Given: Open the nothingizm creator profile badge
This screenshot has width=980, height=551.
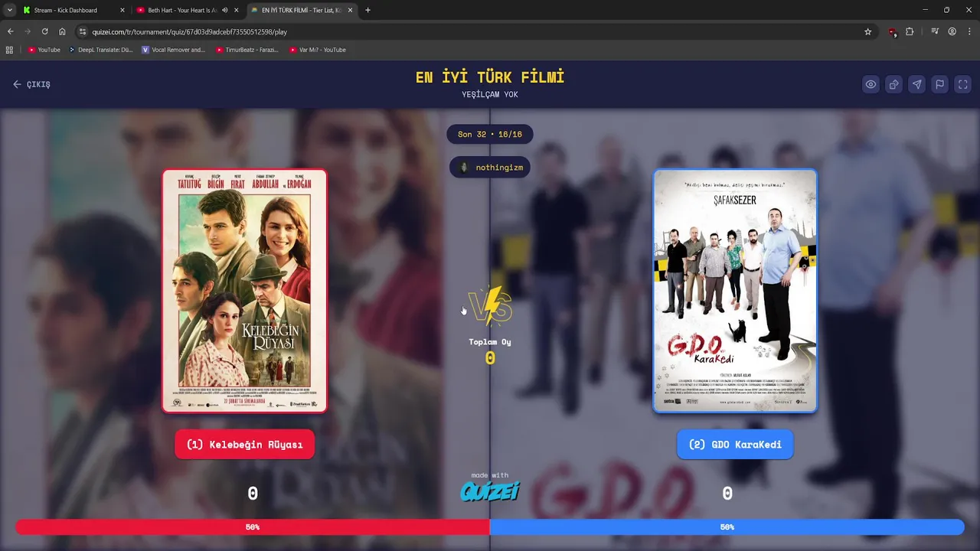Looking at the screenshot, I should point(490,167).
